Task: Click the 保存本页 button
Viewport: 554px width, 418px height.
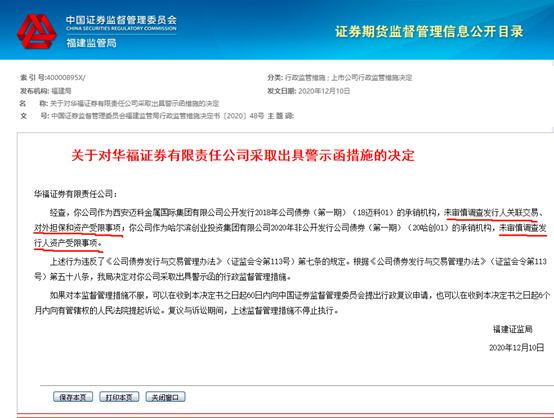Action: click(73, 397)
